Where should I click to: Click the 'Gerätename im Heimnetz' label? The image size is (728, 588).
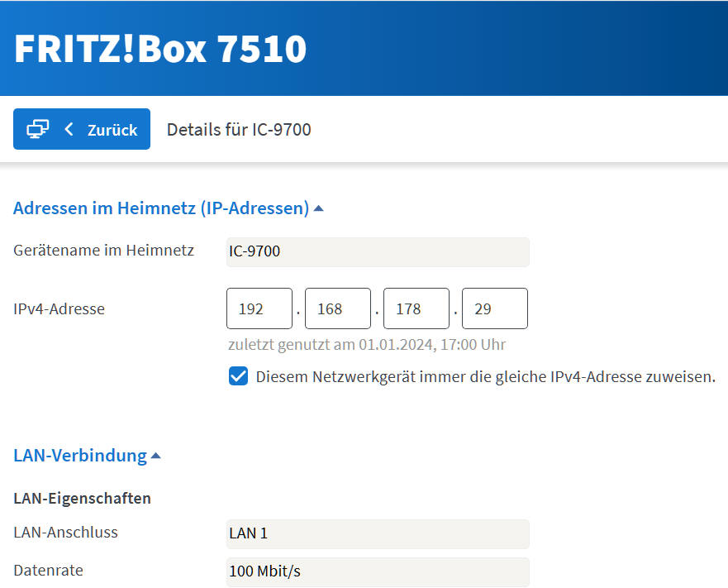[103, 250]
